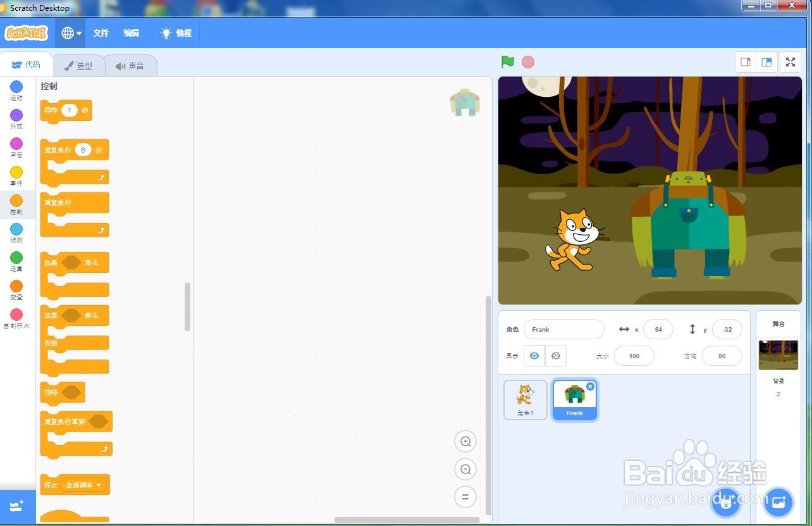
Task: Open the language globe menu
Action: click(71, 33)
